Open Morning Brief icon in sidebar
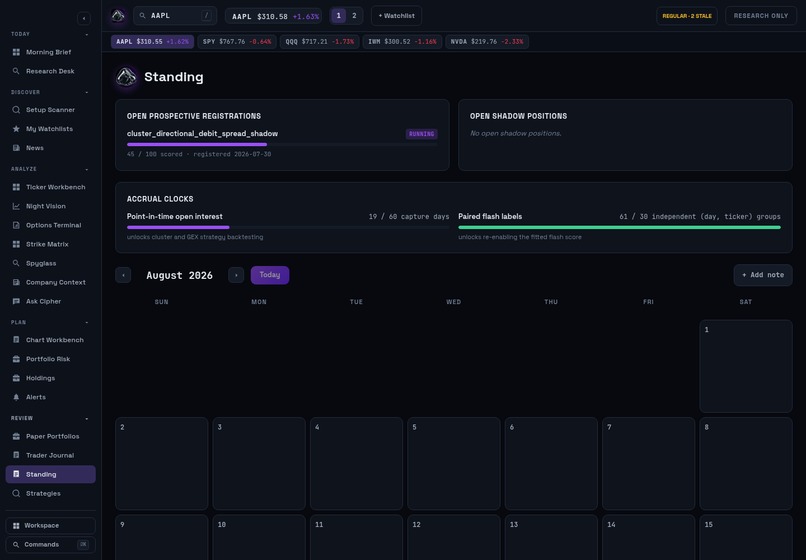This screenshot has width=806, height=560. coord(16,52)
